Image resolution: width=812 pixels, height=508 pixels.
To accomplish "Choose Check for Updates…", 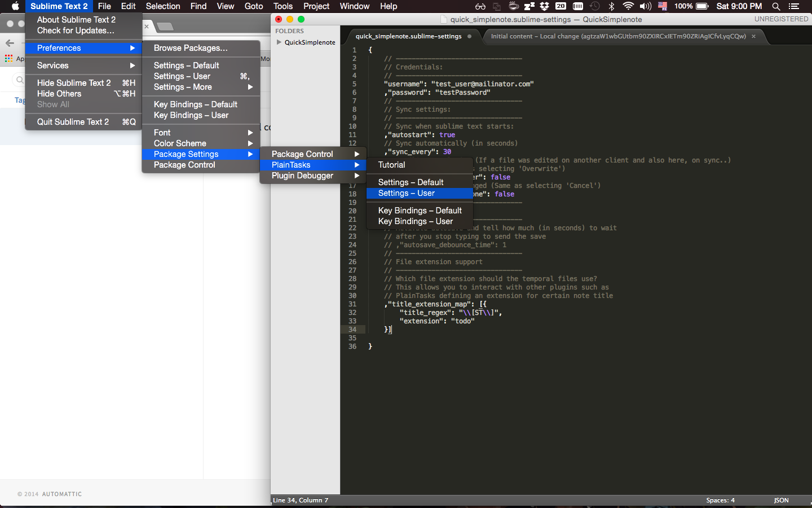I will point(83,30).
